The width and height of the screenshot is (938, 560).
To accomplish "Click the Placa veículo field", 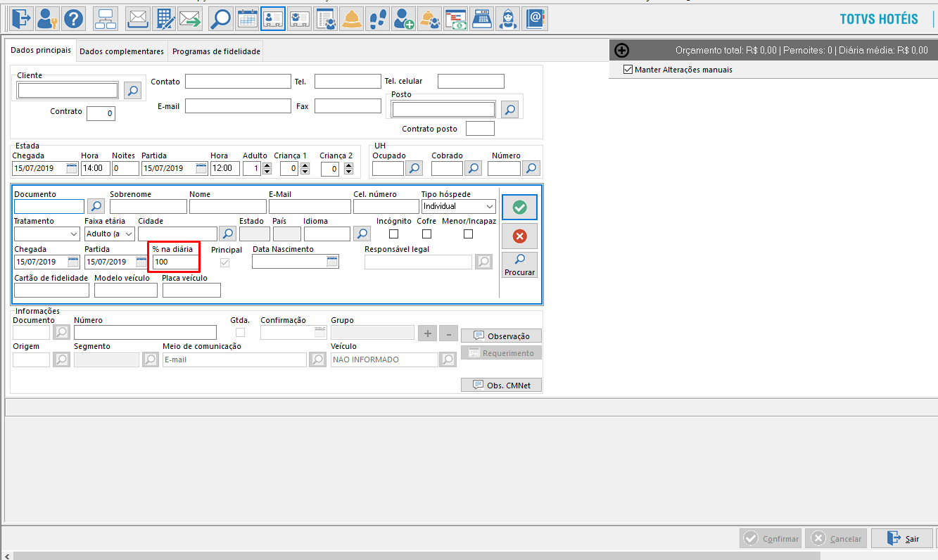I will [x=191, y=290].
